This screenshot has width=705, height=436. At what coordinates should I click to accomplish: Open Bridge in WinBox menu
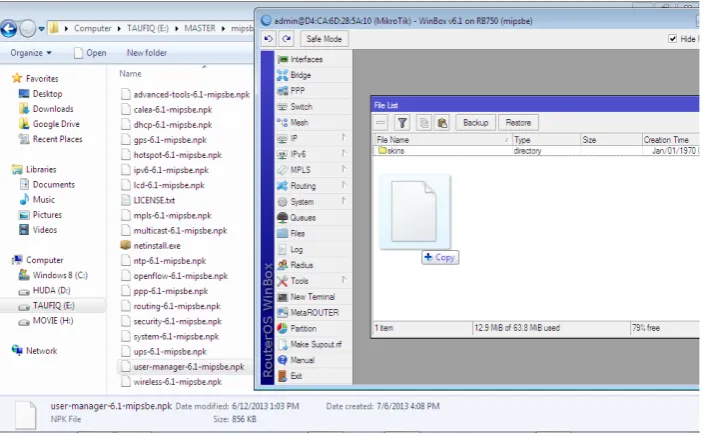click(300, 75)
